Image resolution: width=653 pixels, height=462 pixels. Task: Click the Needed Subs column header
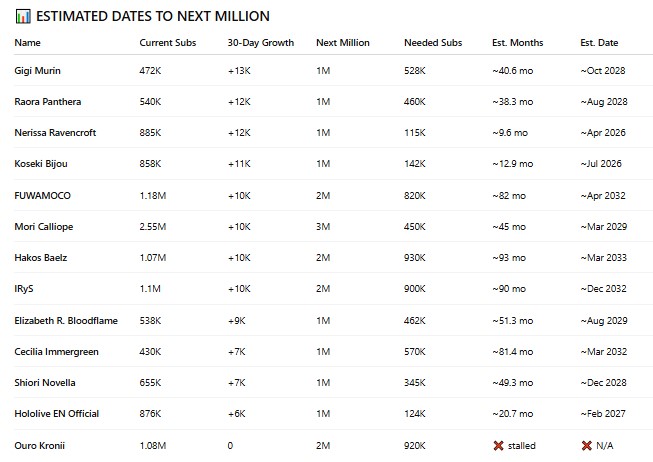click(x=433, y=43)
